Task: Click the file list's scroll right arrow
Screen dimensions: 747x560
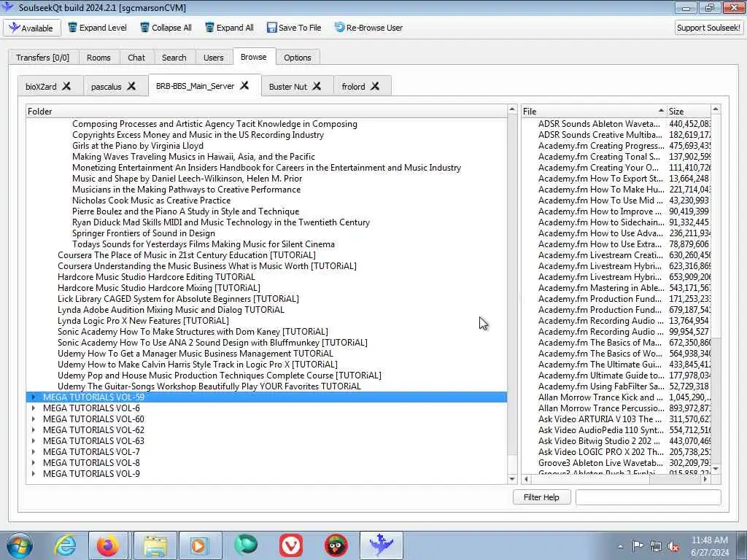Action: 705,480
